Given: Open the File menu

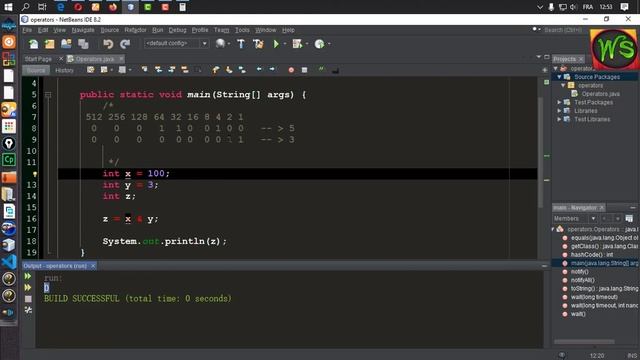Looking at the screenshot, I should coord(27,30).
